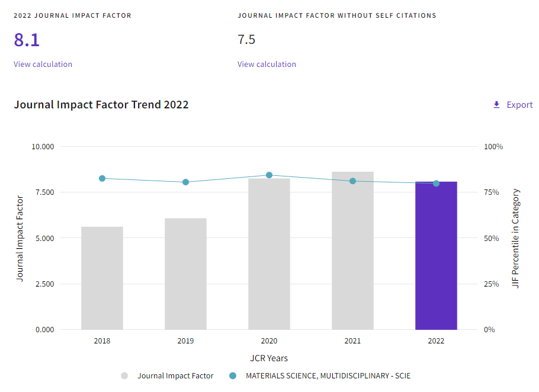Screen dimensions: 539x392
Task: Click the gray legend circle for Journal Impact Factor
Action: pos(124,375)
